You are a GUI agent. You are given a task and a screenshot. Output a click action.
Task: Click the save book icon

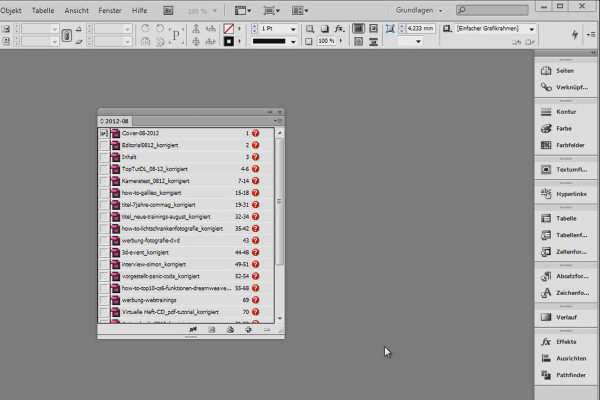[212, 330]
